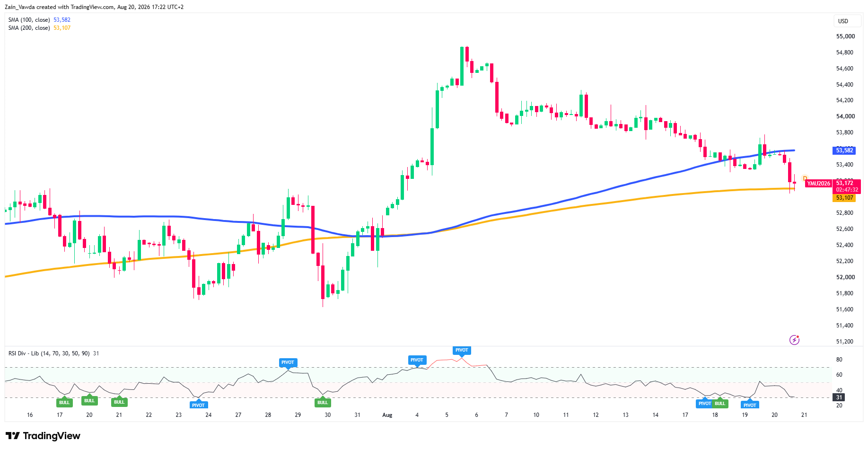Click date 16 on the time axis

point(30,415)
